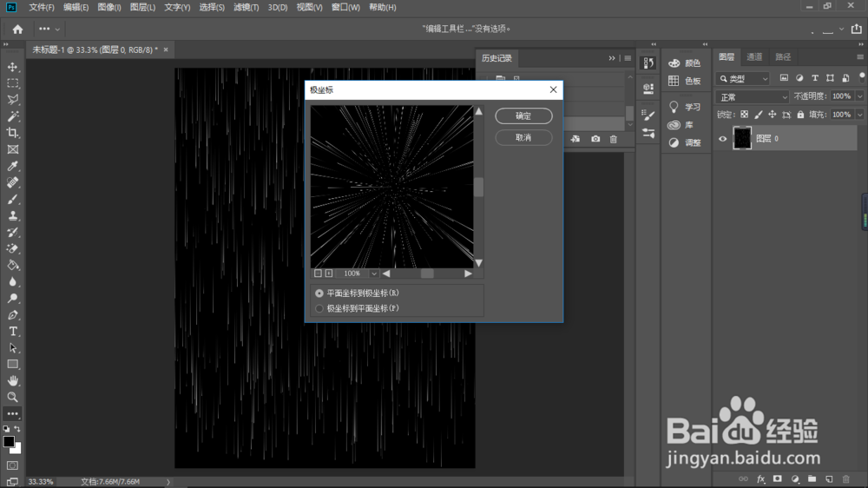This screenshot has height=488, width=868.
Task: Select the History Brush tool
Action: [13, 233]
